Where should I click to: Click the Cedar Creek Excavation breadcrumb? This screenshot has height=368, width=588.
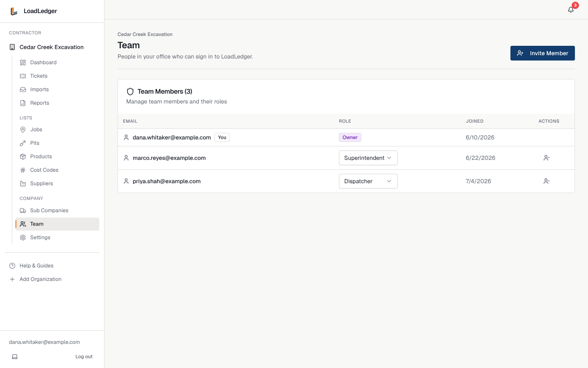(145, 34)
